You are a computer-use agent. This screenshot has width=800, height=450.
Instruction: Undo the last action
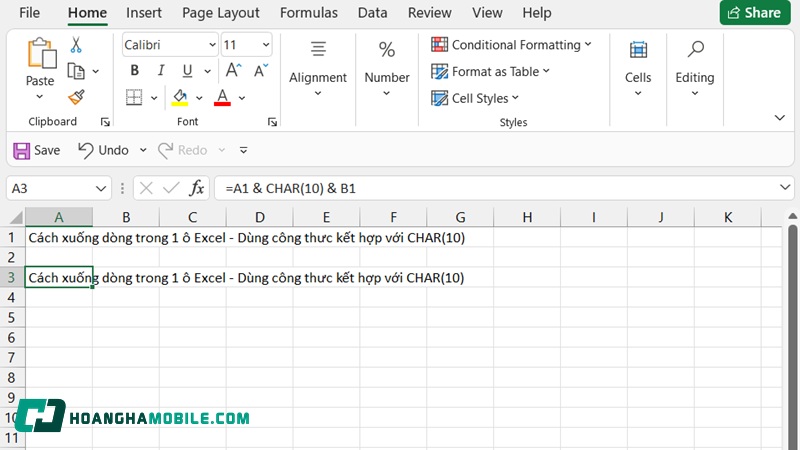click(104, 151)
